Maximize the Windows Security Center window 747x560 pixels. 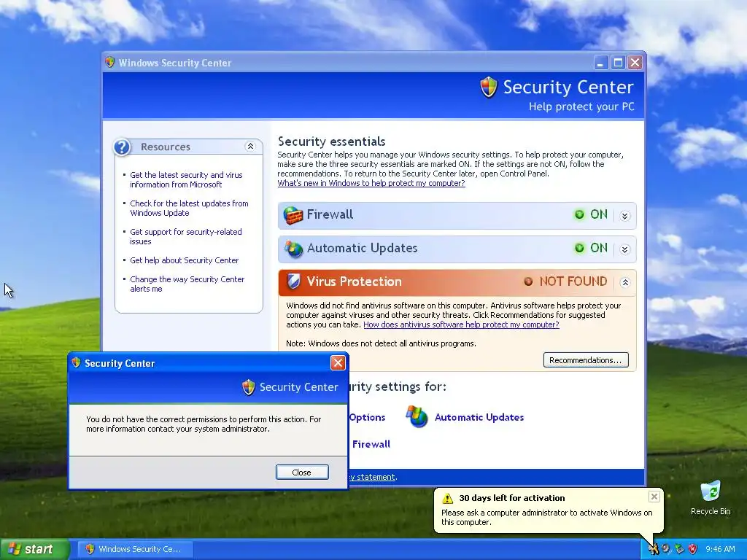(x=618, y=63)
